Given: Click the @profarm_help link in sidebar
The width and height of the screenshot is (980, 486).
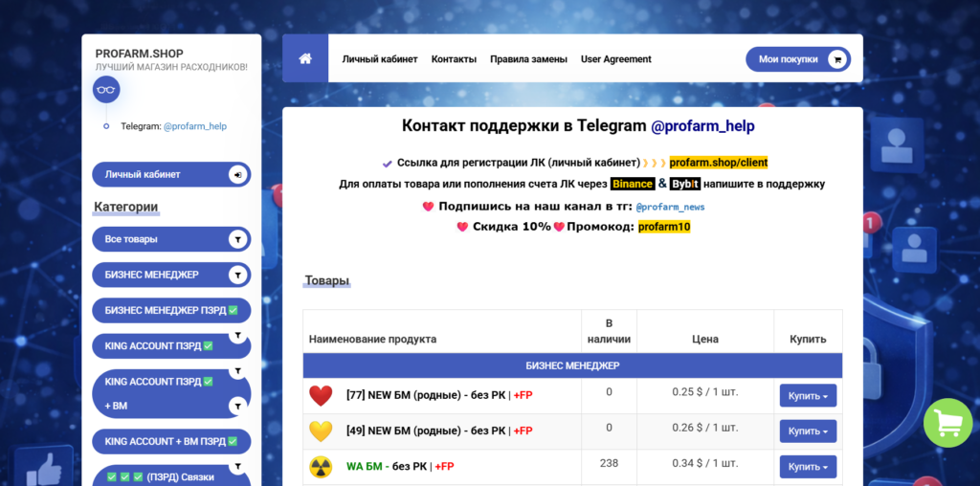Looking at the screenshot, I should tap(195, 126).
